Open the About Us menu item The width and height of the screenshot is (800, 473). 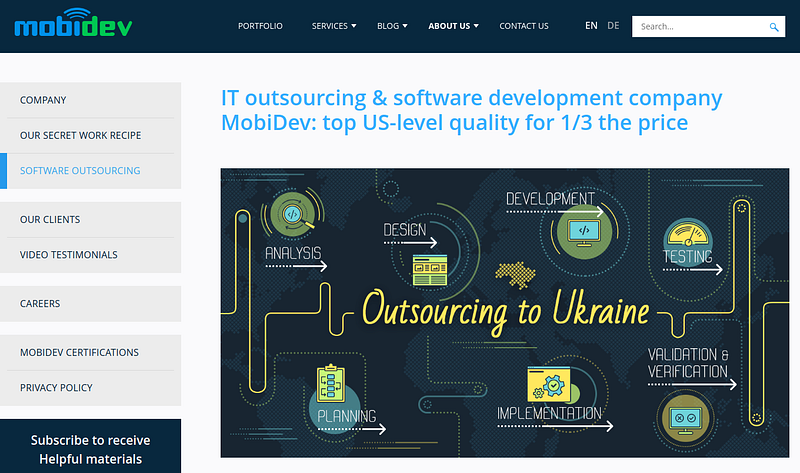tap(449, 26)
